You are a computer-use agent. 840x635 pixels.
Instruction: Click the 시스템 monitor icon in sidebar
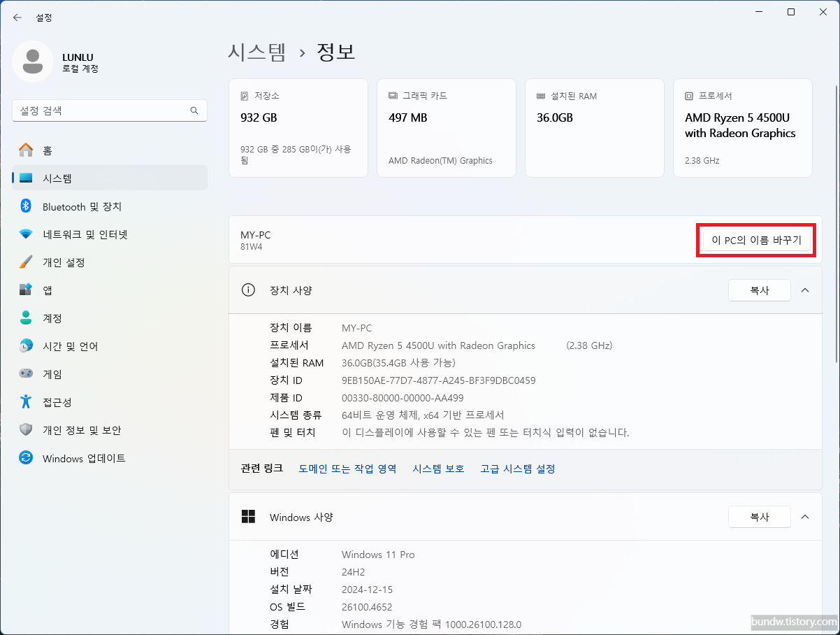pyautogui.click(x=26, y=178)
